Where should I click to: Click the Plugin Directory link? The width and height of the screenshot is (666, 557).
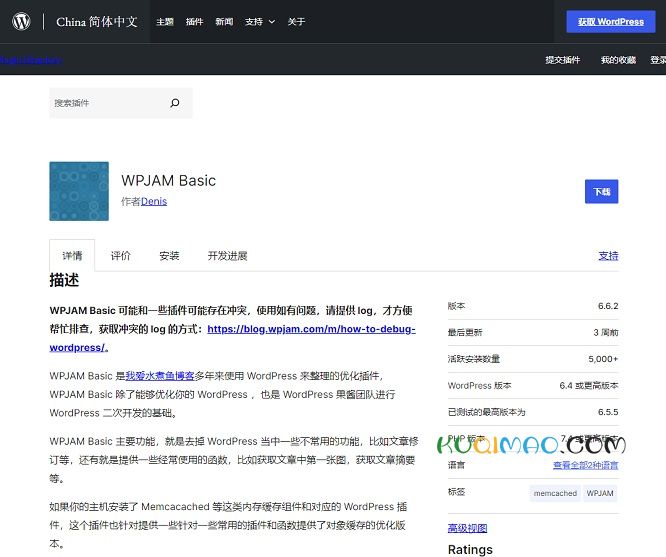(x=31, y=60)
